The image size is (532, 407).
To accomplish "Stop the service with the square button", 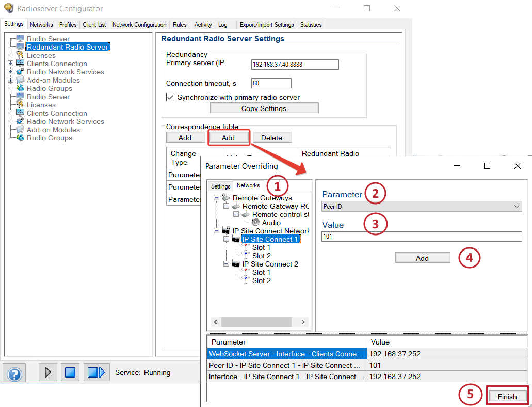I will click(70, 372).
